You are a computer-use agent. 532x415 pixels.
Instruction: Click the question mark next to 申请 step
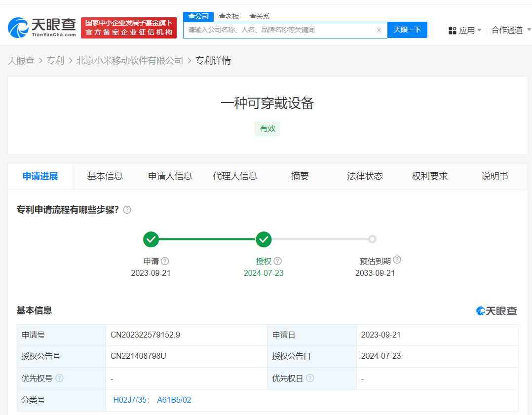coord(164,261)
